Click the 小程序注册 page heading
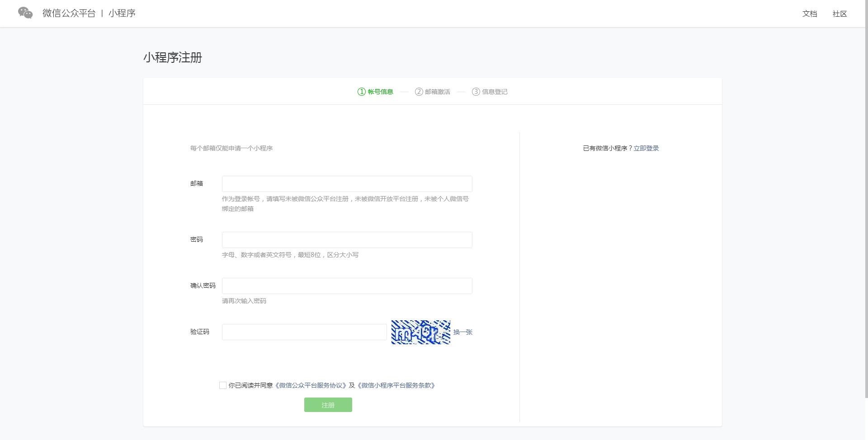868x440 pixels. click(x=173, y=57)
